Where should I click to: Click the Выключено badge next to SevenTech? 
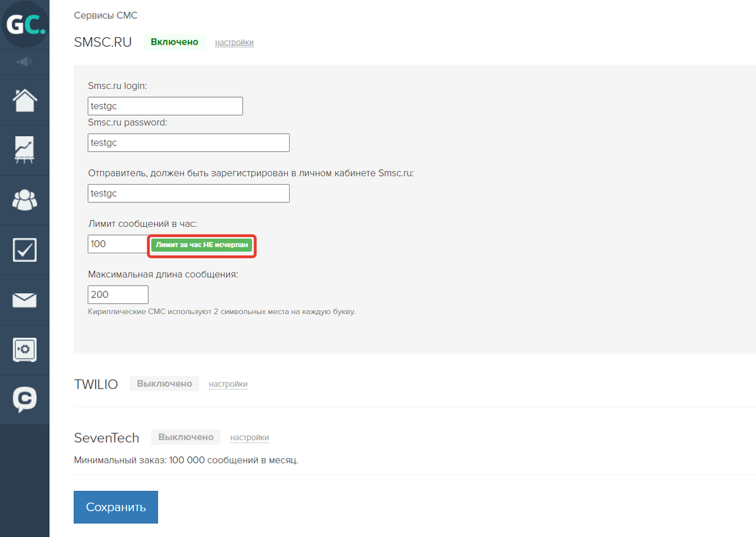pyautogui.click(x=186, y=437)
